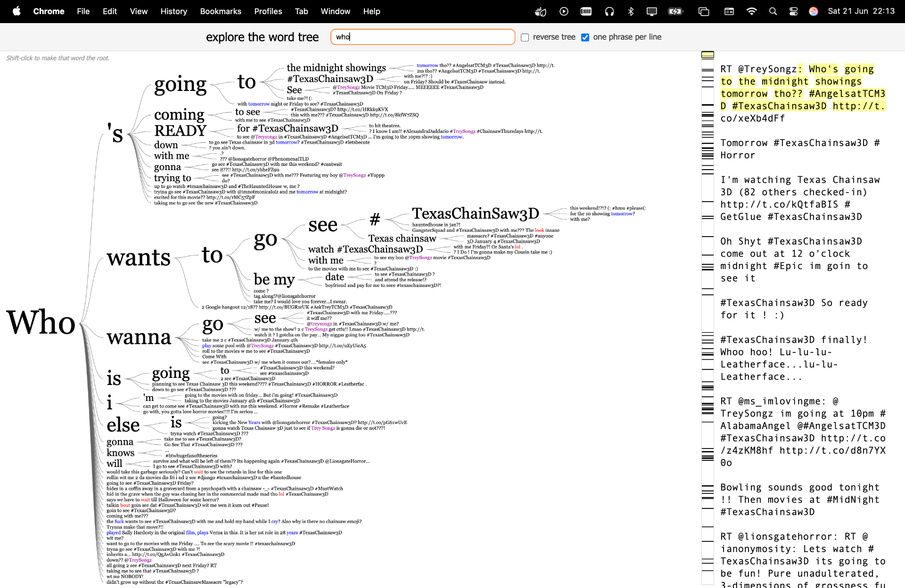Click the hand-shaped menu bar icon

tap(541, 11)
